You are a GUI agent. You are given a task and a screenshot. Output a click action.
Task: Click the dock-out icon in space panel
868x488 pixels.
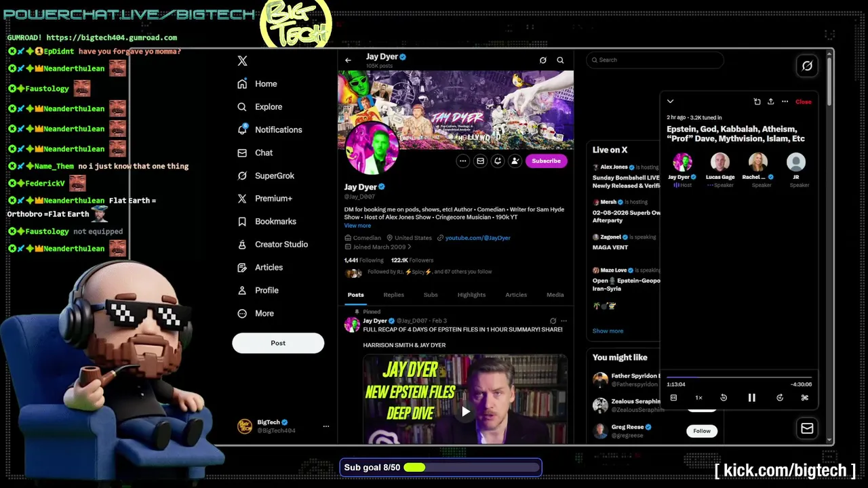757,102
